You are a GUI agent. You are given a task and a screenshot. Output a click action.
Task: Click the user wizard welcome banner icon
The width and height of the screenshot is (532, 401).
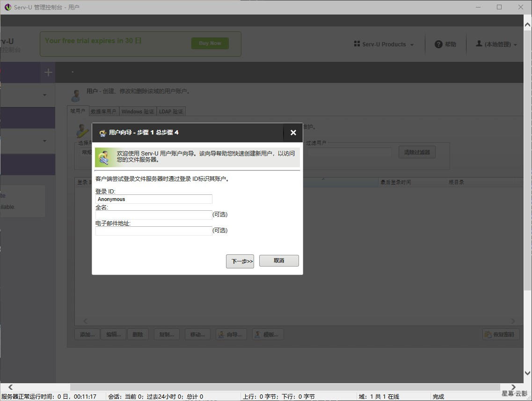(x=103, y=157)
